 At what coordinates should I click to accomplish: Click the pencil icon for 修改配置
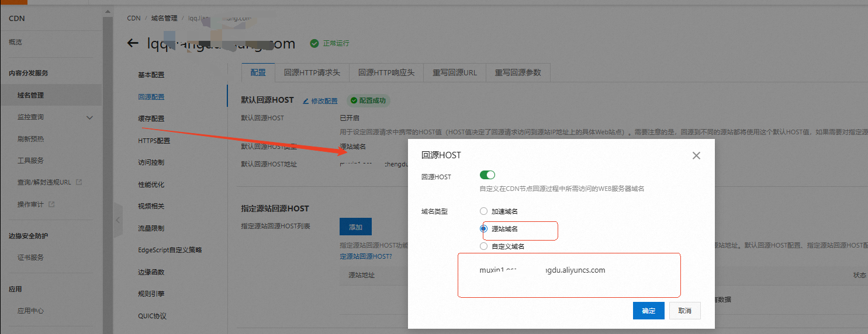[305, 101]
